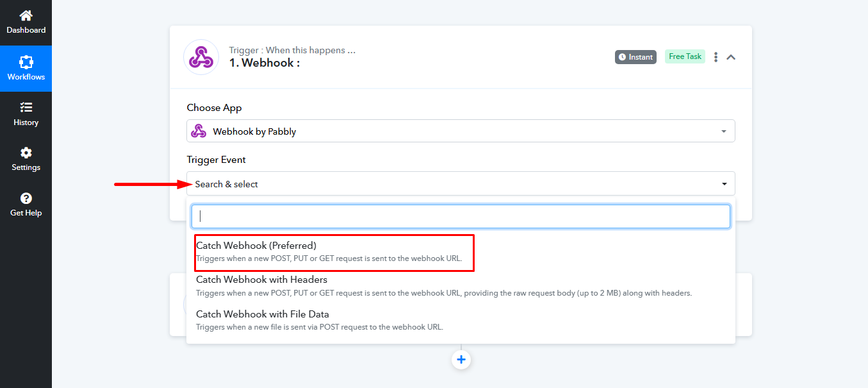Close the Trigger Event dropdown arrow
The image size is (868, 388).
tap(724, 184)
